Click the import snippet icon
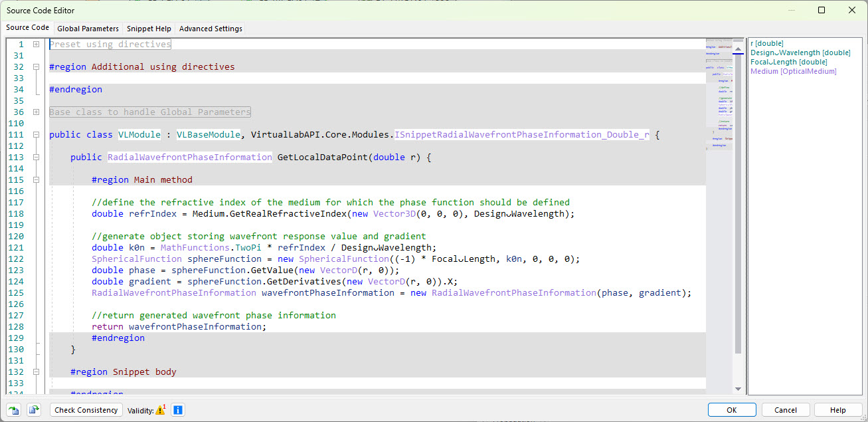Viewport: 868px width, 422px height. [x=14, y=410]
